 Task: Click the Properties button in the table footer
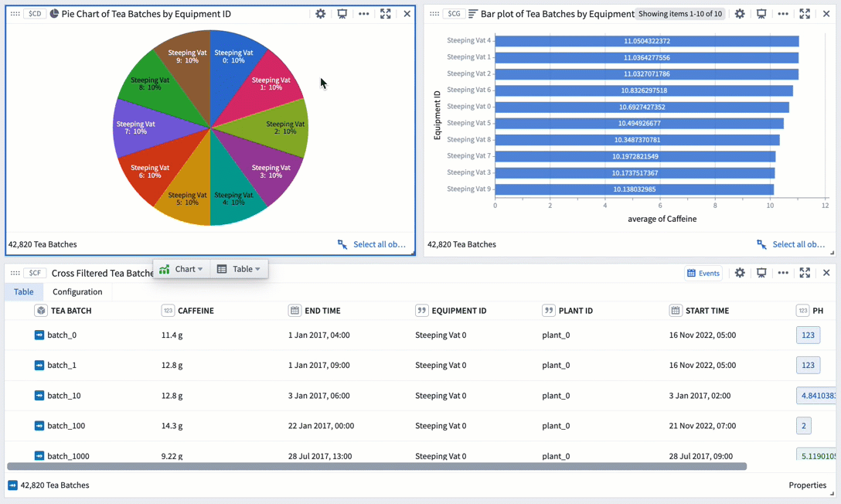point(807,485)
